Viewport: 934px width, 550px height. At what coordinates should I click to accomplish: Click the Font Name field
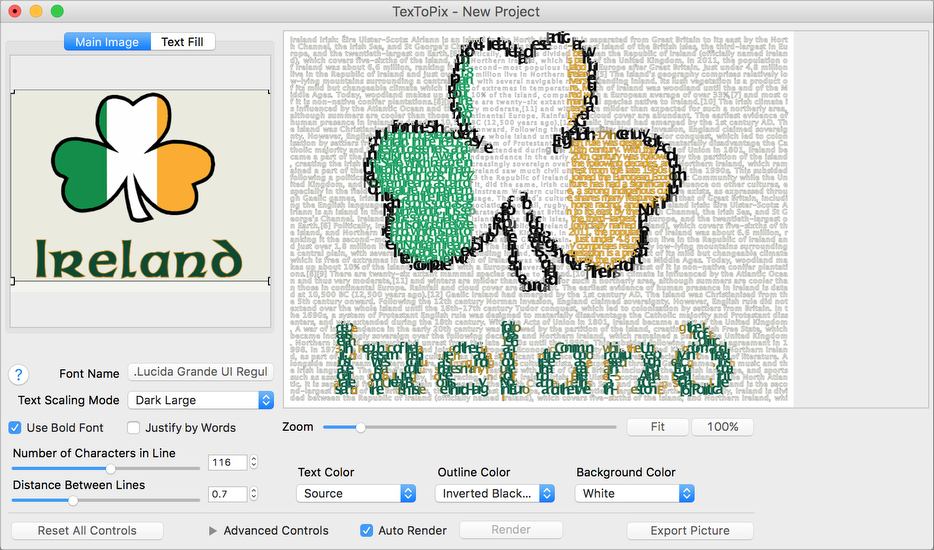[x=201, y=372]
